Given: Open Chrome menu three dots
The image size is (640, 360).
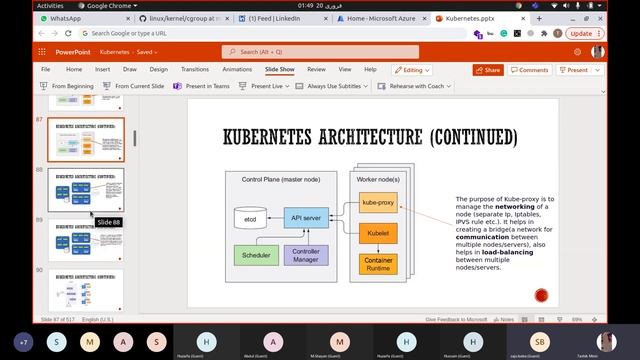Looking at the screenshot, I should [599, 33].
